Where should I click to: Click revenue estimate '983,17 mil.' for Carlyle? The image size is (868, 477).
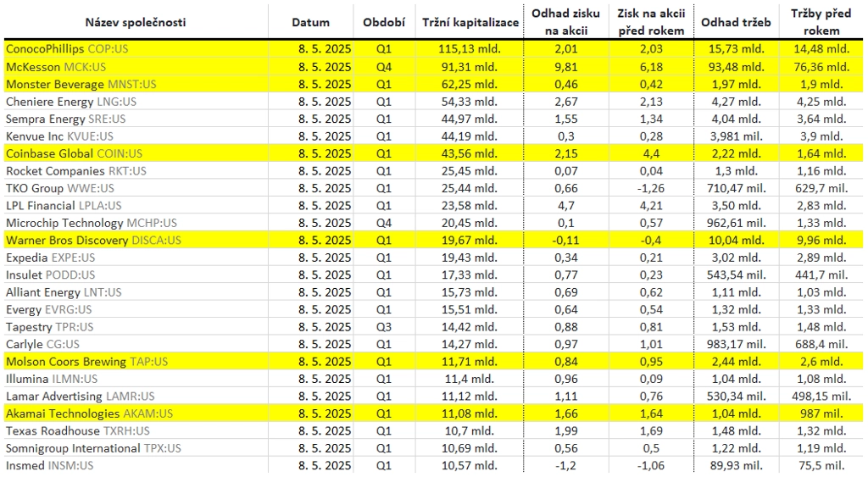[737, 345]
